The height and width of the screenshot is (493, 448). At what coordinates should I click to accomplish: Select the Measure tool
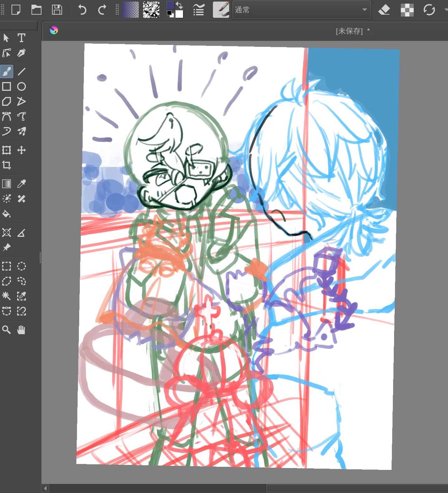(22, 232)
